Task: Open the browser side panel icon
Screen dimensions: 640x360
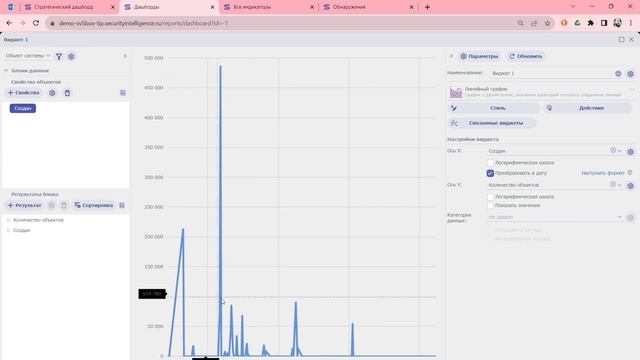Action: pos(604,23)
